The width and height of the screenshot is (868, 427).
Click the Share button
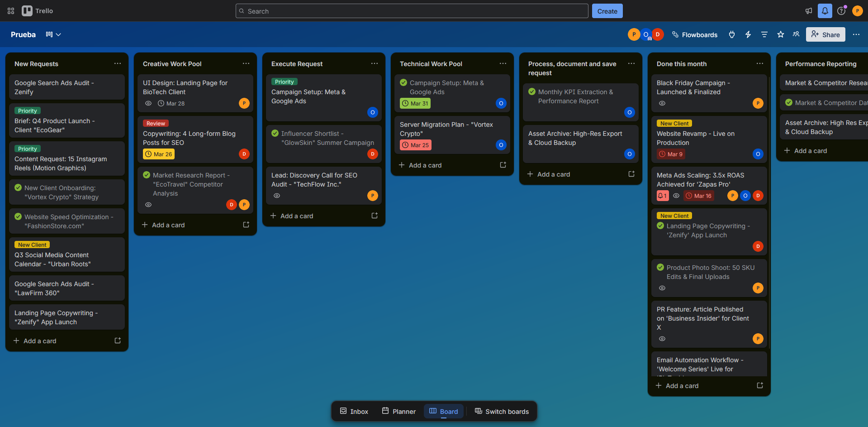[x=825, y=35]
